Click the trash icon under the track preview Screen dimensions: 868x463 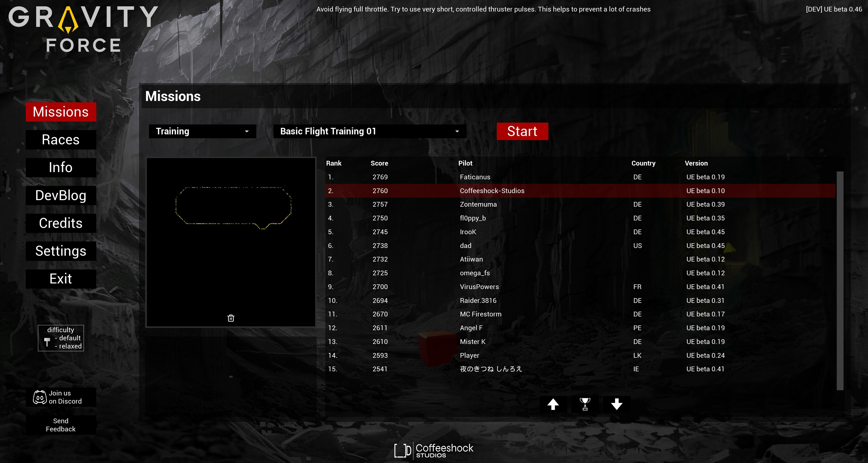[x=231, y=318]
